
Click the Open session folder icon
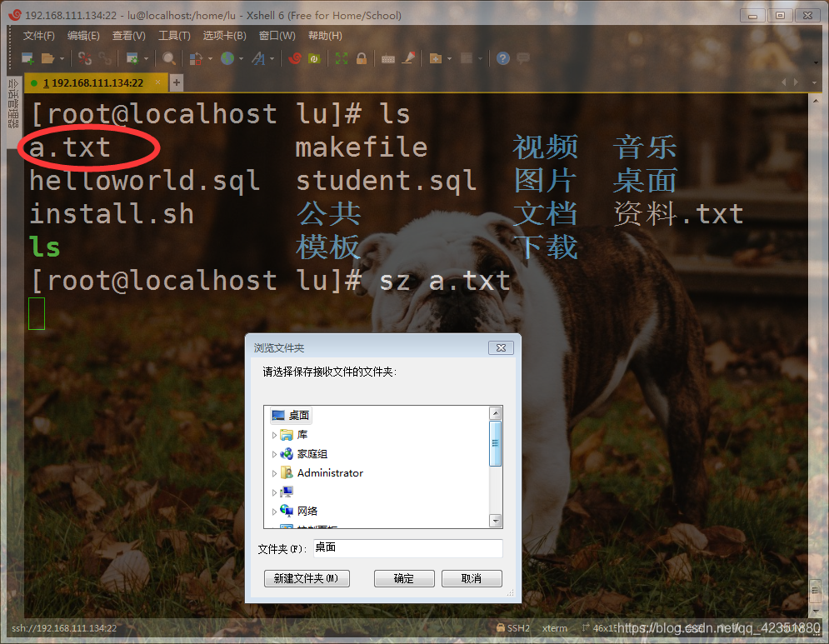coord(48,58)
